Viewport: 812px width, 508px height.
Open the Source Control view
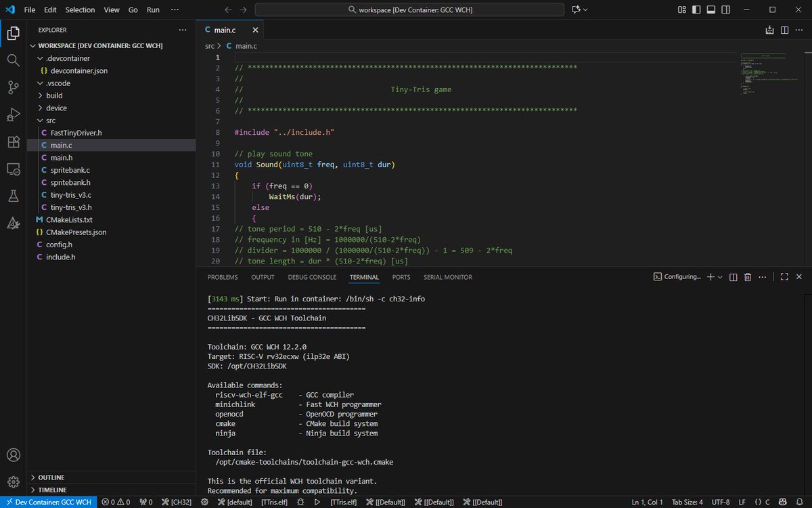[x=13, y=87]
